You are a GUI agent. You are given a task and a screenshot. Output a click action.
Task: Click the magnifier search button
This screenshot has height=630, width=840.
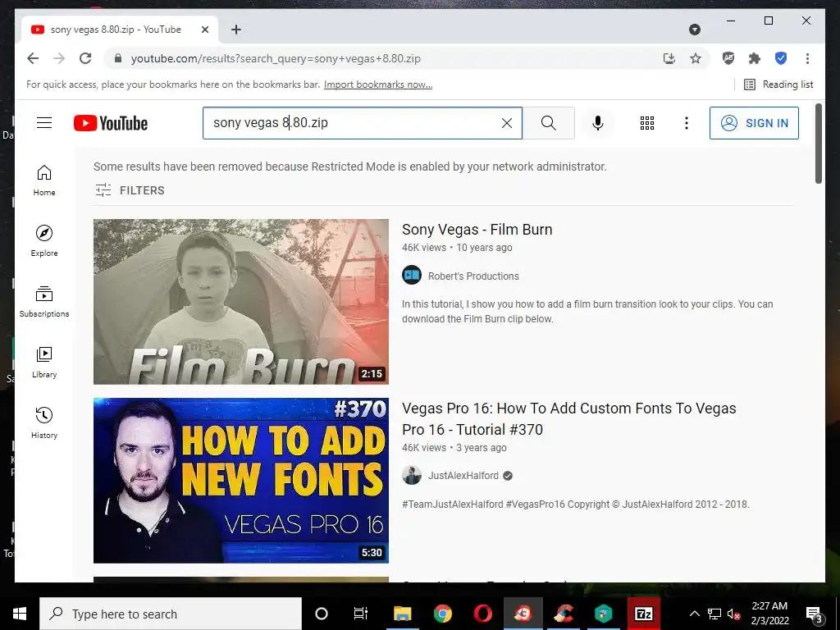[549, 123]
